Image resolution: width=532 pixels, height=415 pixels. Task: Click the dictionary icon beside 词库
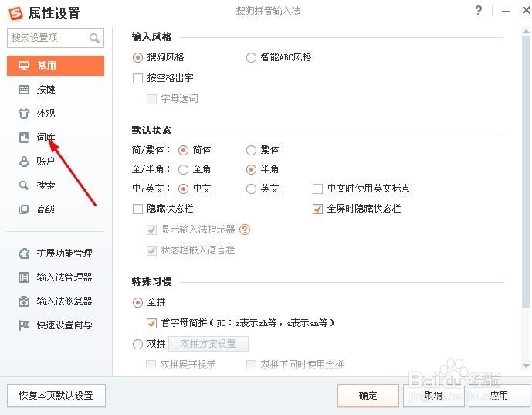(24, 138)
